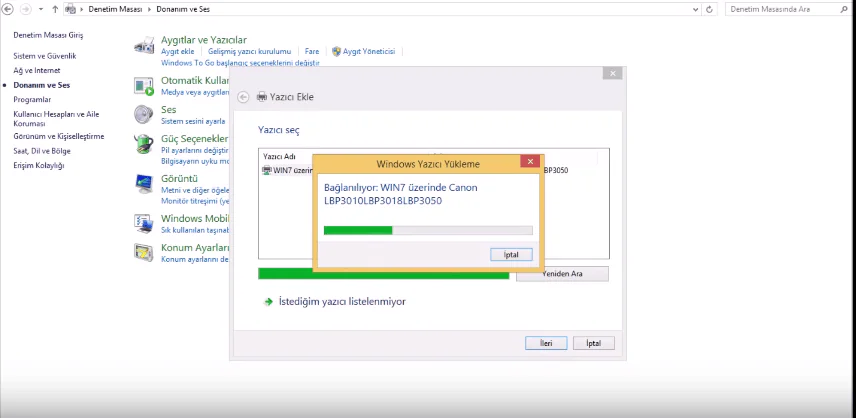Image resolution: width=856 pixels, height=418 pixels.
Task: Click the Güç Seçenekleri battery icon
Action: [x=144, y=144]
